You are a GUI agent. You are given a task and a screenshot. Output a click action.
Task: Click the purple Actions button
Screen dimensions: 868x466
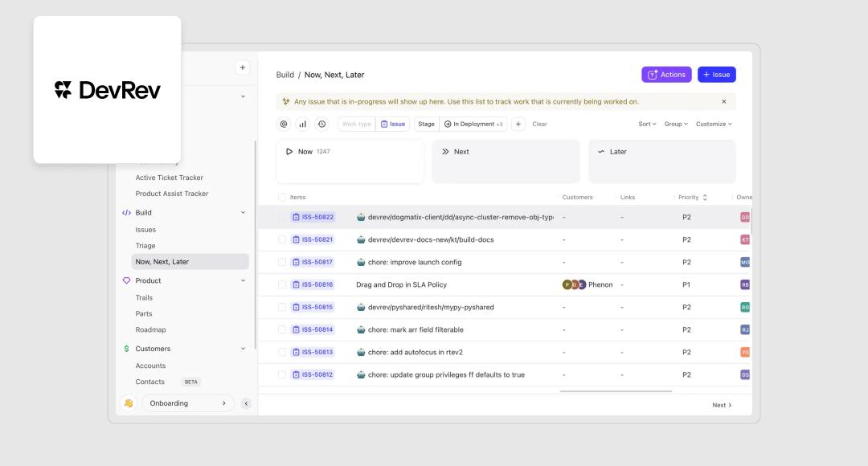tap(666, 75)
